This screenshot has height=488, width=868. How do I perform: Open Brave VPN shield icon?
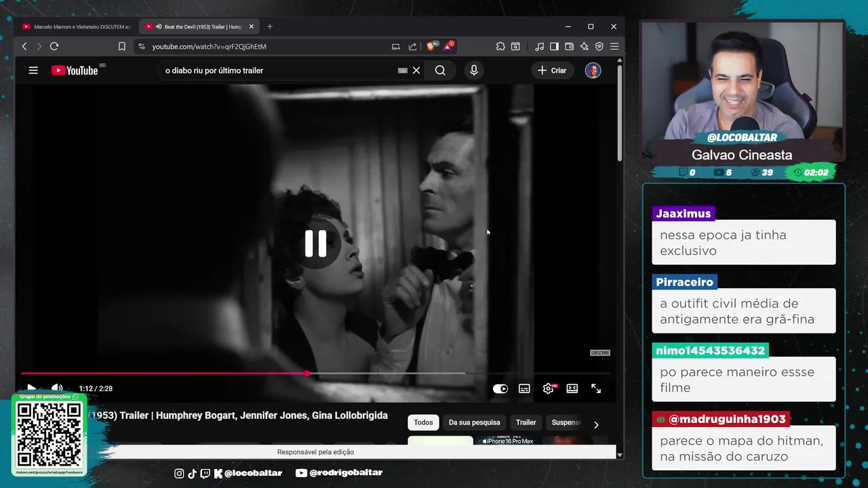tap(599, 46)
